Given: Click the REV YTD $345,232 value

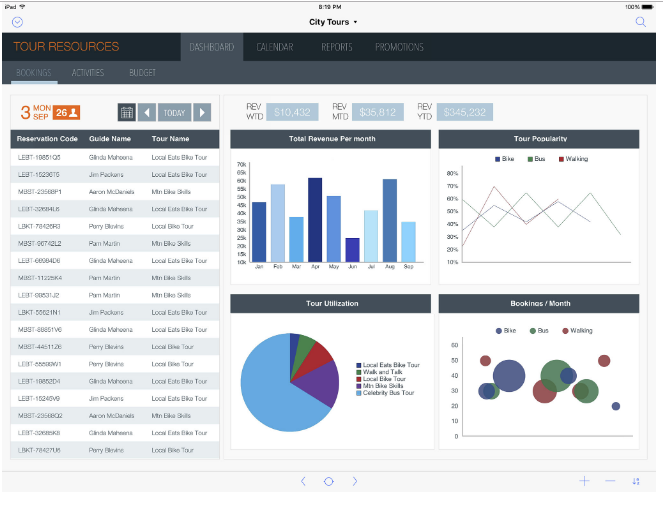Looking at the screenshot, I should [465, 112].
